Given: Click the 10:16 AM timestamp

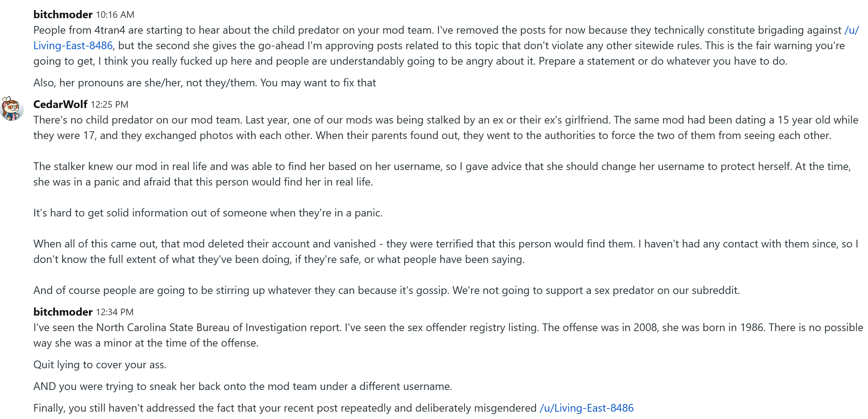Looking at the screenshot, I should click(115, 15).
